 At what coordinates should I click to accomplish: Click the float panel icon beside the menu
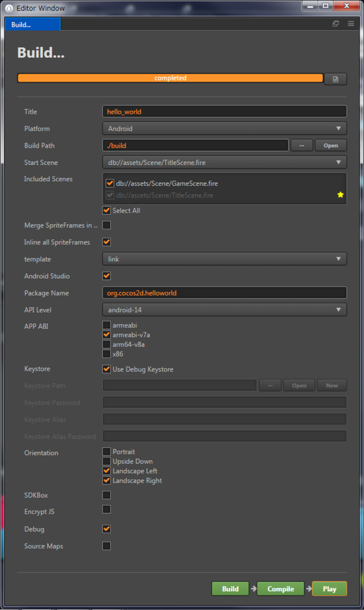[335, 22]
